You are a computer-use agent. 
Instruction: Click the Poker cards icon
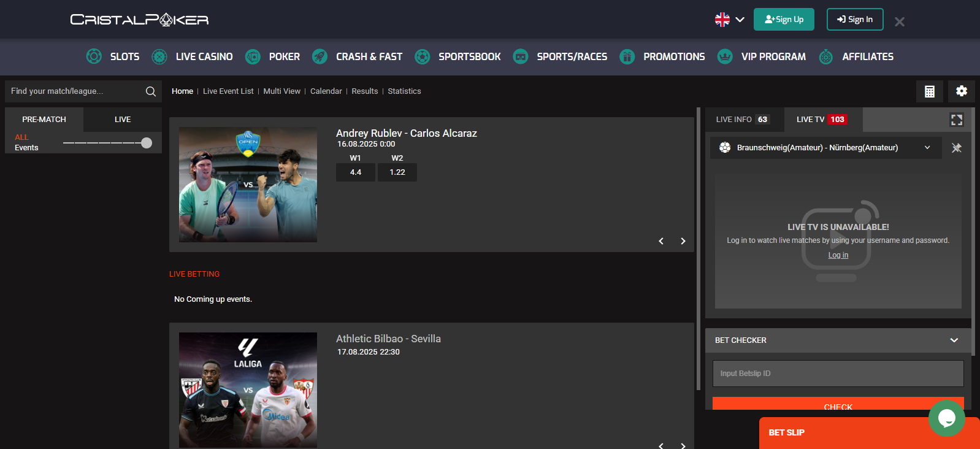(x=253, y=56)
